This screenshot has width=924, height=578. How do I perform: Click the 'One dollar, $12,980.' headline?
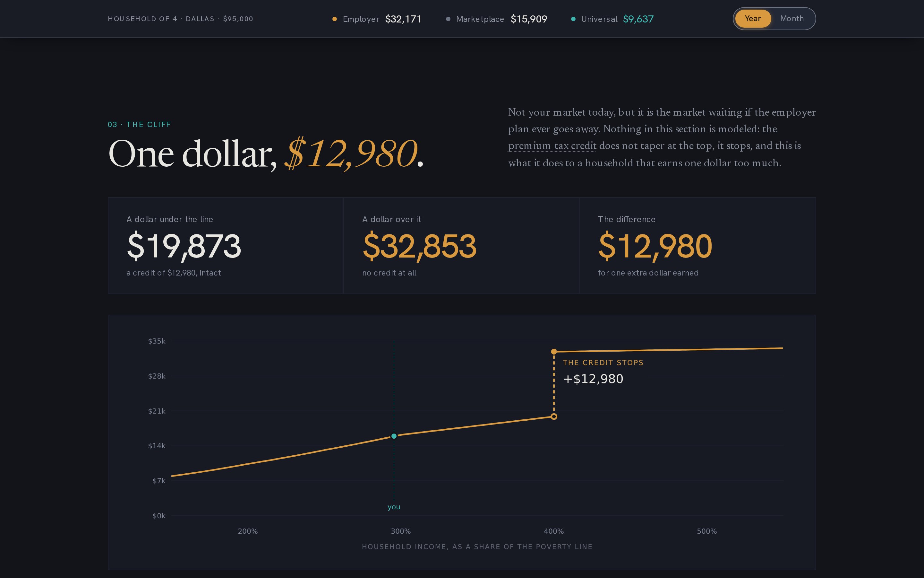point(266,154)
